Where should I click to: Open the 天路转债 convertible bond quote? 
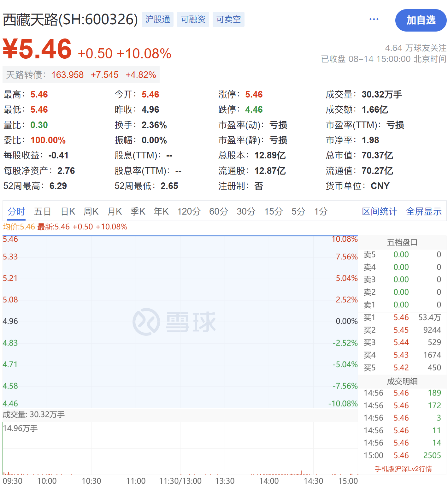pyautogui.click(x=81, y=75)
